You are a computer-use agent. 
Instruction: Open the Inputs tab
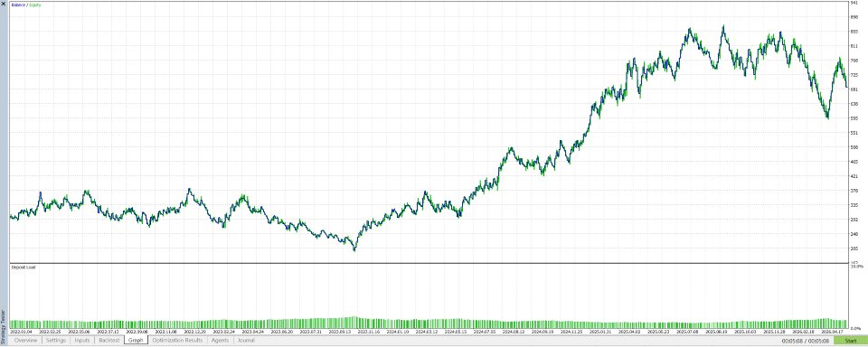pos(82,341)
